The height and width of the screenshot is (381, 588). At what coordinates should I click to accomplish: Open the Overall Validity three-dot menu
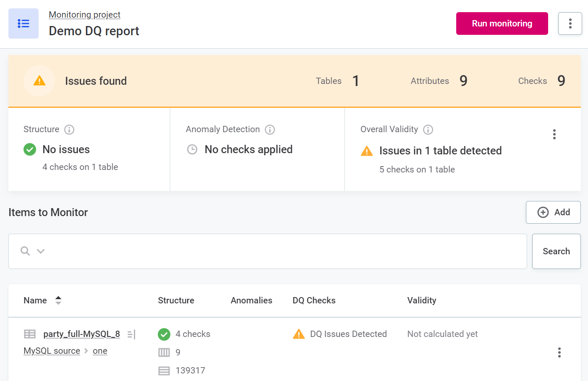[554, 134]
